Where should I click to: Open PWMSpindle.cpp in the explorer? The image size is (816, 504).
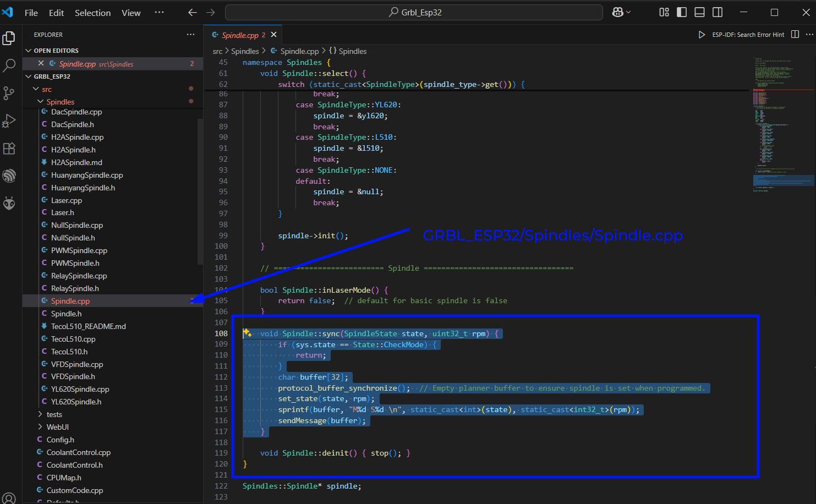(x=79, y=250)
